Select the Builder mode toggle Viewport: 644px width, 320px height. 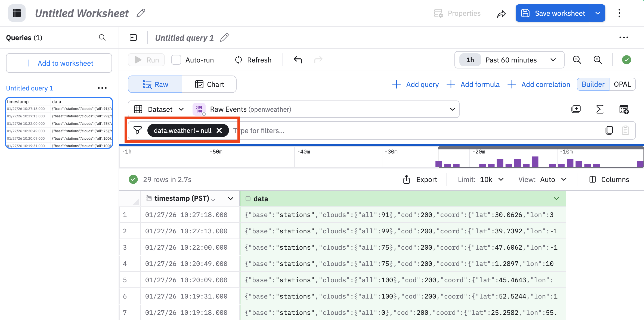[593, 84]
